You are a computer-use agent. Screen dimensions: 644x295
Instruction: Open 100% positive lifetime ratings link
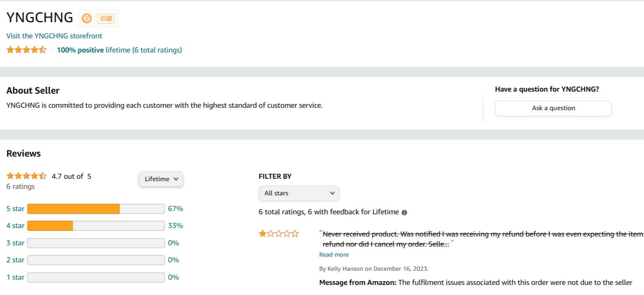(119, 50)
